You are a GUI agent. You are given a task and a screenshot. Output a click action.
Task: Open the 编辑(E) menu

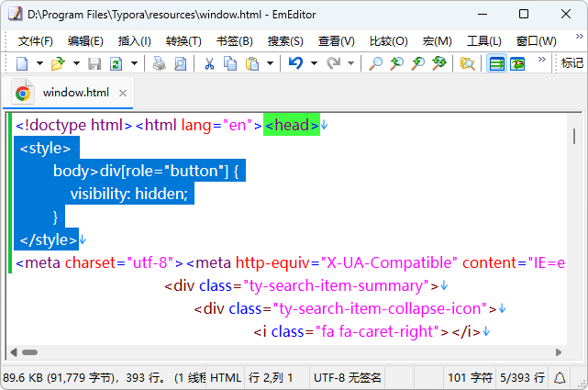(85, 40)
